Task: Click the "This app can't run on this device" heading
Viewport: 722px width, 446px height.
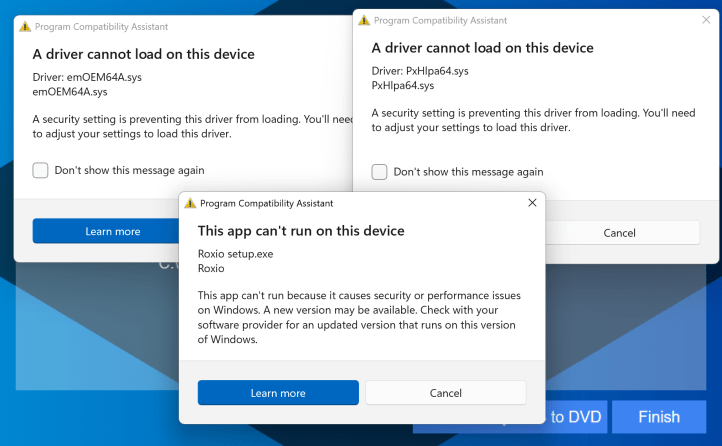Action: [x=301, y=231]
